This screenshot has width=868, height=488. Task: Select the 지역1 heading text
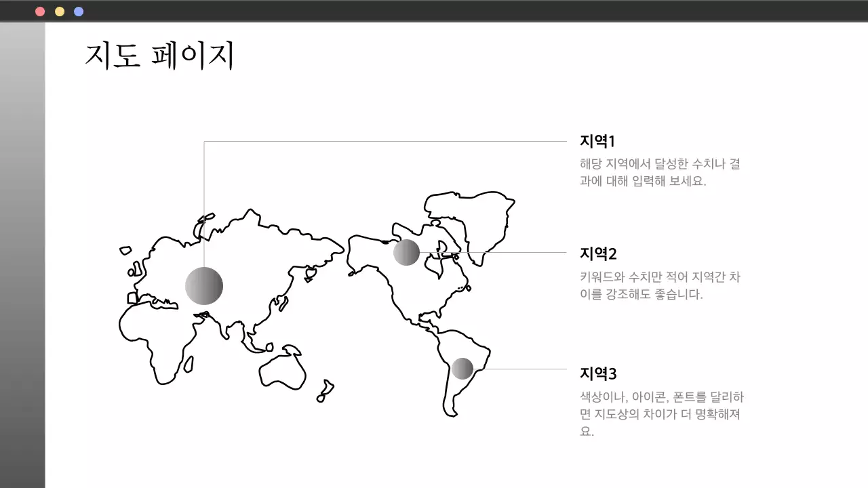point(597,142)
